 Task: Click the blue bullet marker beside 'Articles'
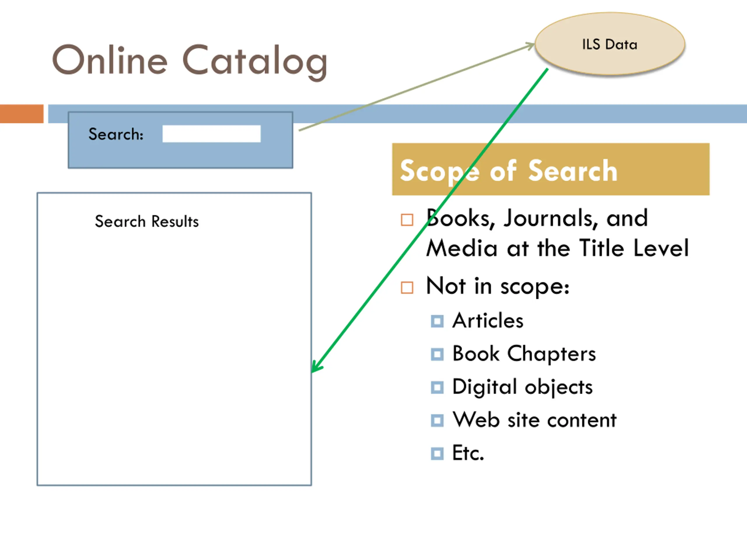click(437, 321)
